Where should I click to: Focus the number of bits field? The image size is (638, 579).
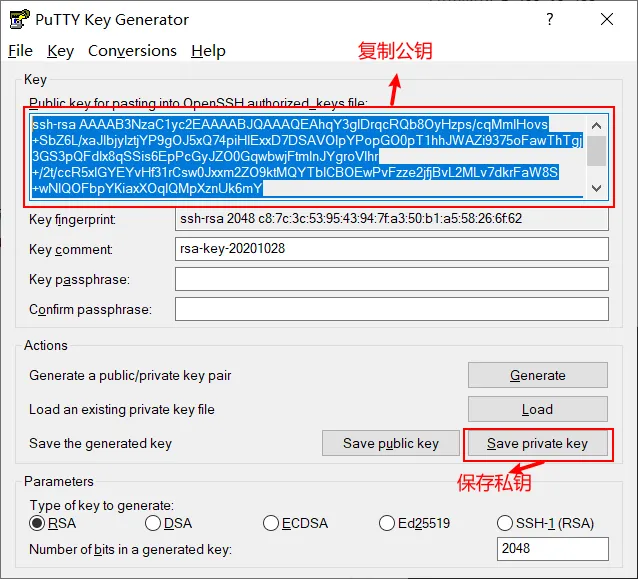(552, 549)
